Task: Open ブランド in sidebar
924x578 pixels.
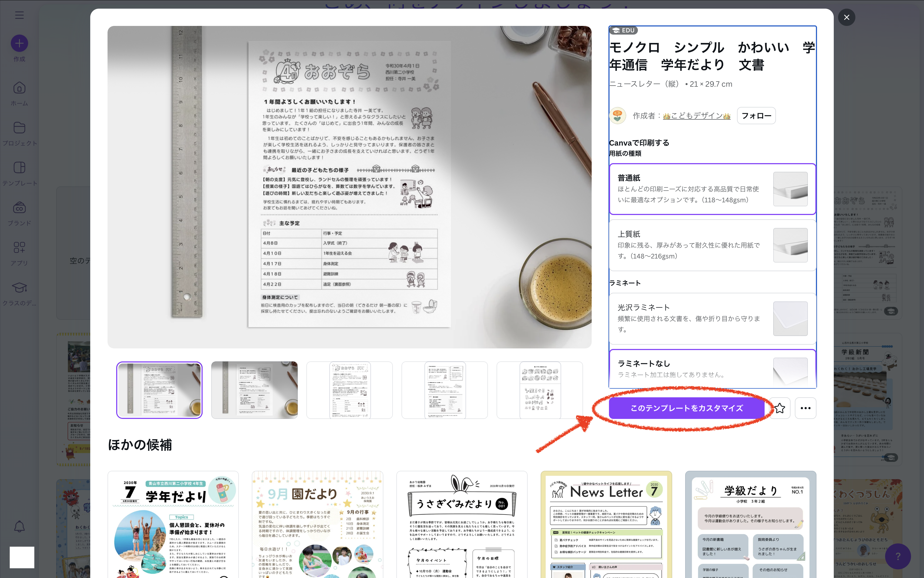Action: (19, 214)
